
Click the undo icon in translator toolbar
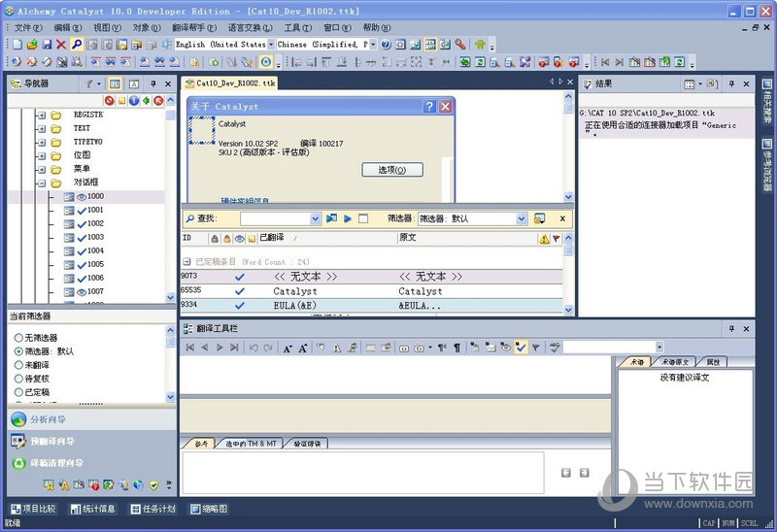tap(253, 348)
